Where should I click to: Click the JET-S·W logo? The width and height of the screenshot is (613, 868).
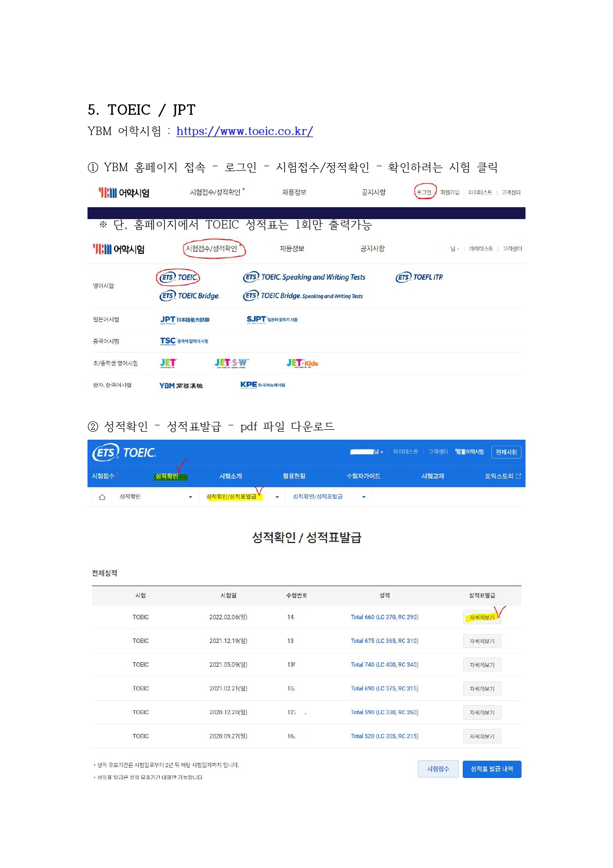point(232,363)
